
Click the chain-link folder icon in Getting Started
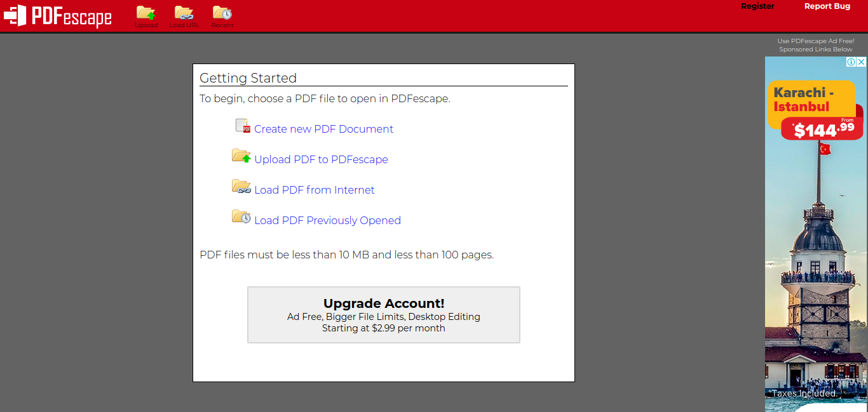[x=241, y=186]
